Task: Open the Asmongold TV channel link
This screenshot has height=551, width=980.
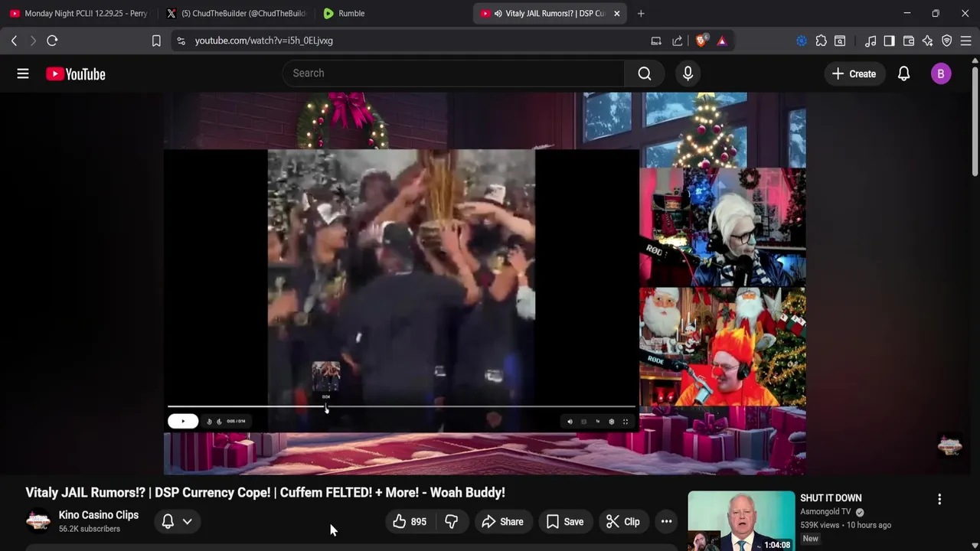Action: (x=825, y=512)
